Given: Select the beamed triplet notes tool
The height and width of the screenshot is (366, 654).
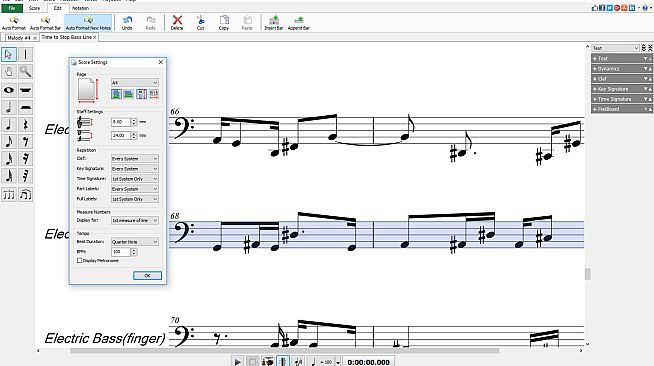Looking at the screenshot, I should [9, 194].
